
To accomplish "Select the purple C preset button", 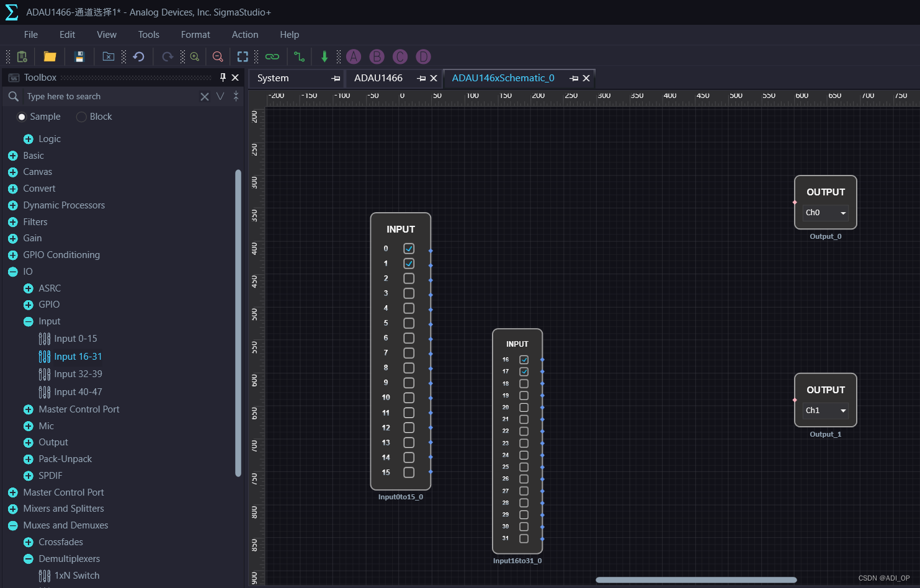I will (x=400, y=57).
